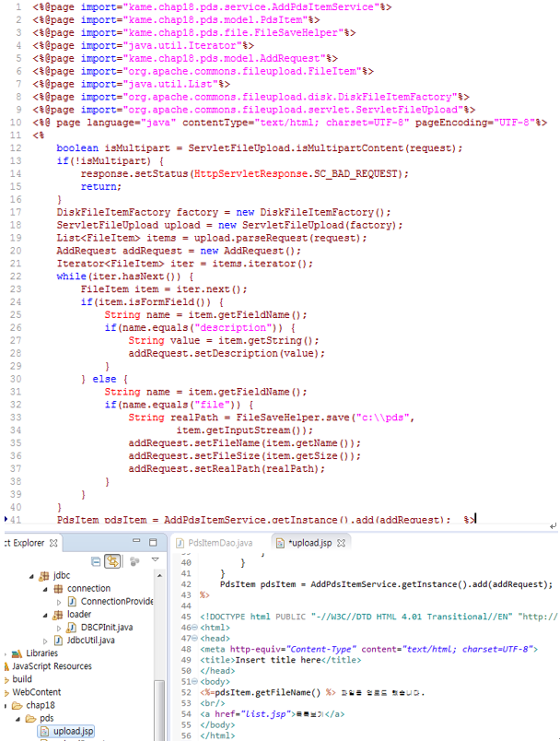Click the meta http-equiv tag on line 48
The width and height of the screenshot is (560, 741).
[x=368, y=650]
